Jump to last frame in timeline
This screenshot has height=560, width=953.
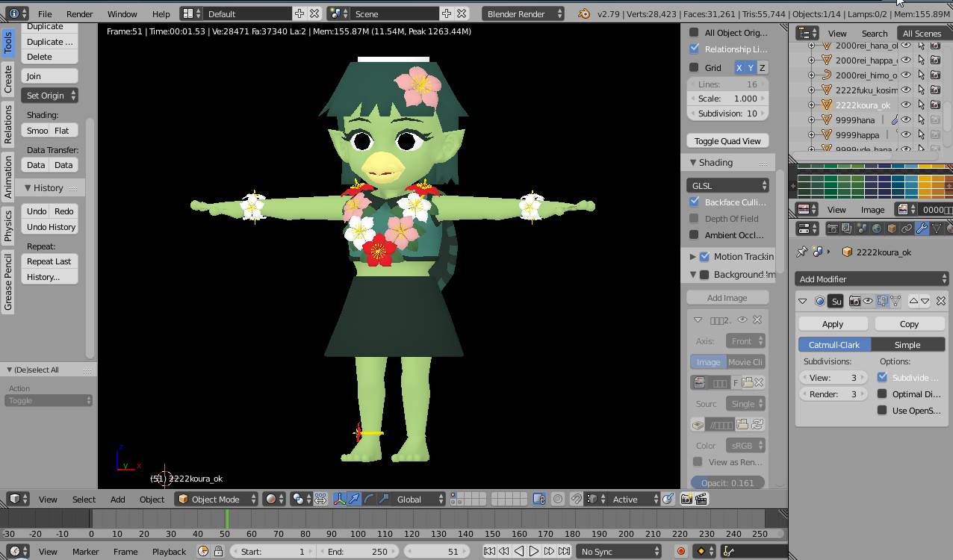coord(564,551)
